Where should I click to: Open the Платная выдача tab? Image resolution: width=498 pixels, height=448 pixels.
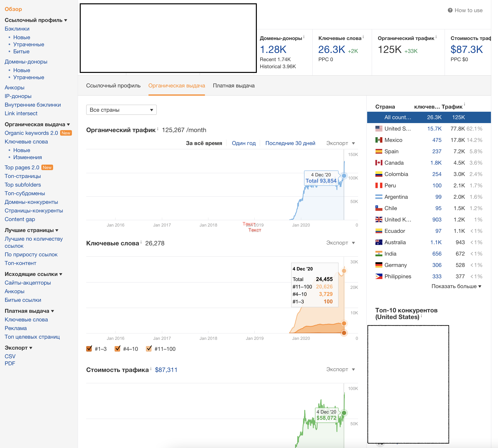(234, 86)
